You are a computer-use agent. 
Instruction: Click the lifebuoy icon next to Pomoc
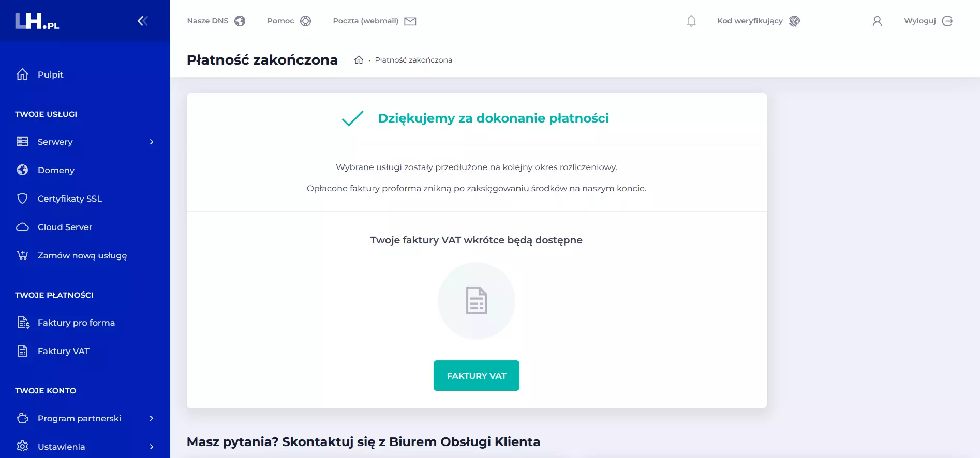306,21
